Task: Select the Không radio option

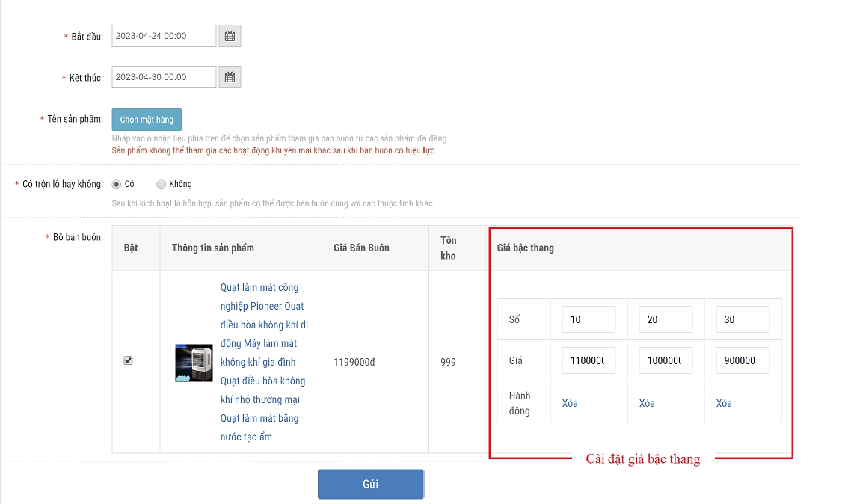Action: pos(161,185)
